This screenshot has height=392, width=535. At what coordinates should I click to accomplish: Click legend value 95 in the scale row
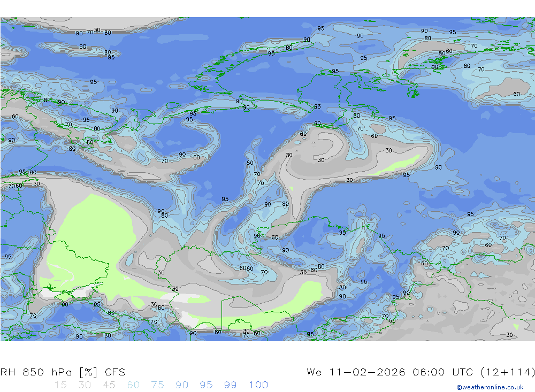[x=206, y=385]
